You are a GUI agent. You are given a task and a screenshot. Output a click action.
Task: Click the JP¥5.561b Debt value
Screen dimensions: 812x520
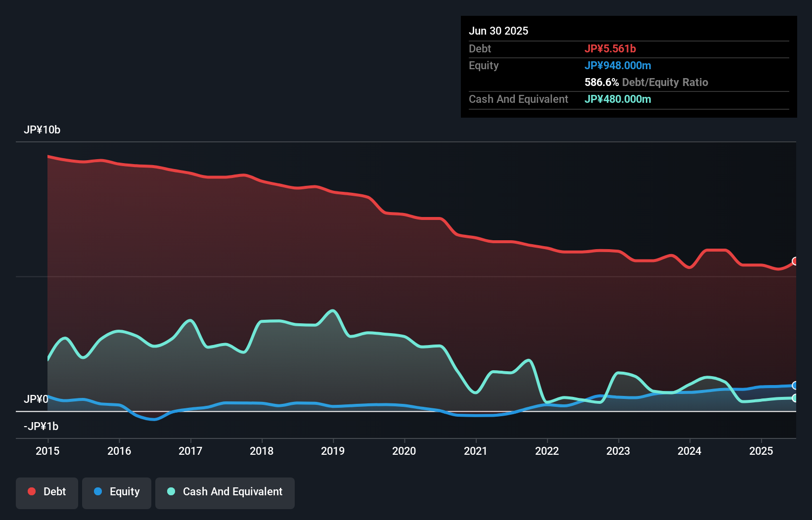pyautogui.click(x=611, y=48)
